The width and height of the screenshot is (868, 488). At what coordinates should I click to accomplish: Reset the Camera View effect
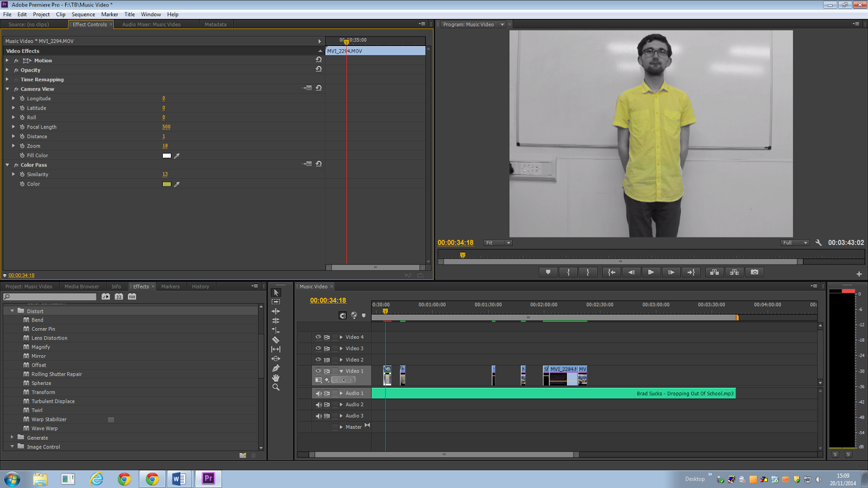point(318,88)
